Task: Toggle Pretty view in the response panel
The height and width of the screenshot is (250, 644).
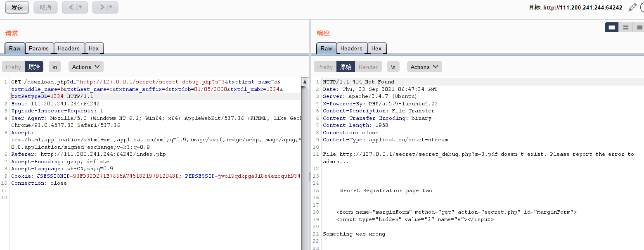Action: coord(325,67)
